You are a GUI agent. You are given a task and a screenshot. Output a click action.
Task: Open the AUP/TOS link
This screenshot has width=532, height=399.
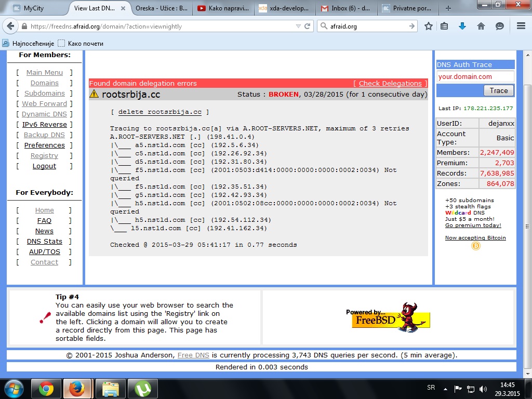[x=45, y=252]
